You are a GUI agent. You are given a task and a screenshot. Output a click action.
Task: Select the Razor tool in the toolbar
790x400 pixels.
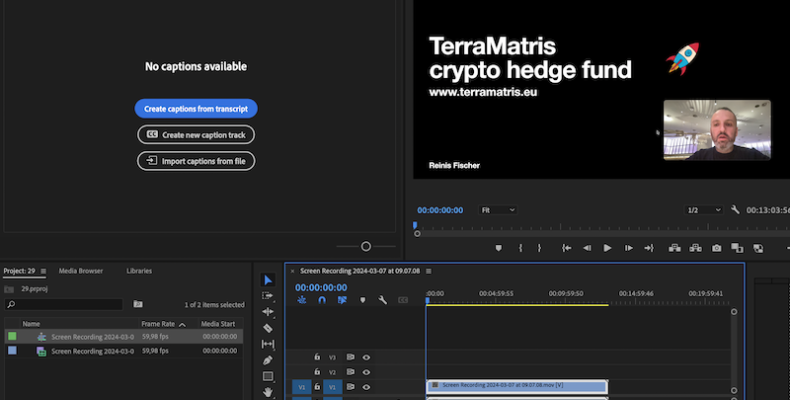click(268, 328)
